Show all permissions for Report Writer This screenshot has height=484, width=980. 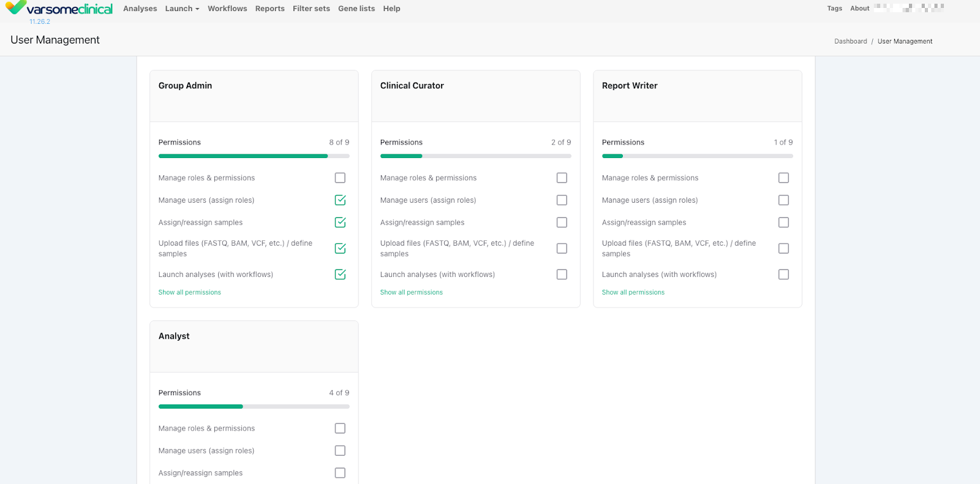633,292
